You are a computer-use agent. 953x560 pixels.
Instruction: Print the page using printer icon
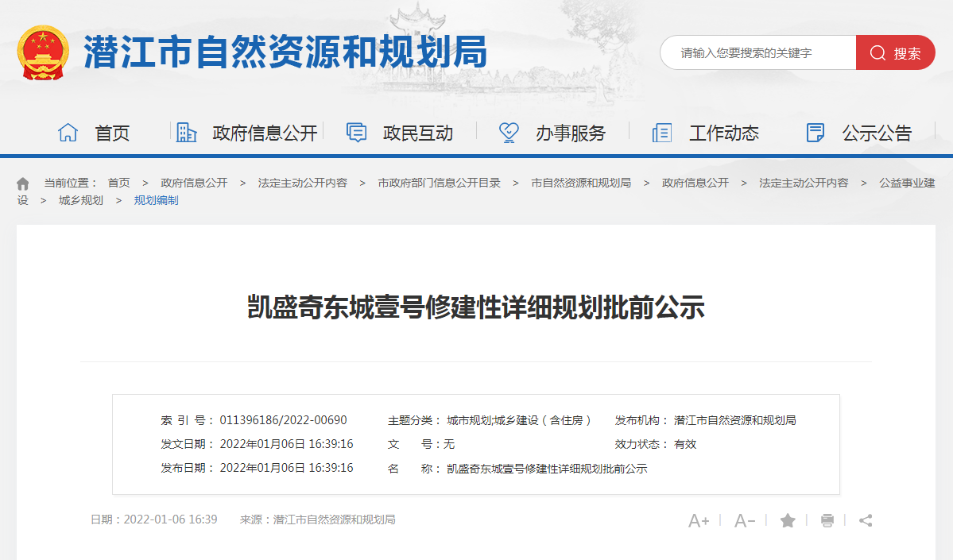tap(827, 520)
